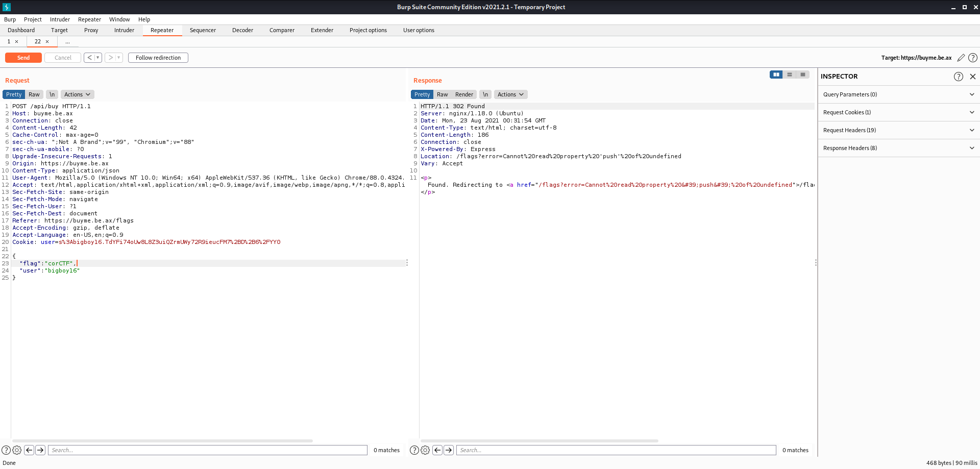Toggle response Pretty view
Screen dimensions: 980x469
click(422, 94)
